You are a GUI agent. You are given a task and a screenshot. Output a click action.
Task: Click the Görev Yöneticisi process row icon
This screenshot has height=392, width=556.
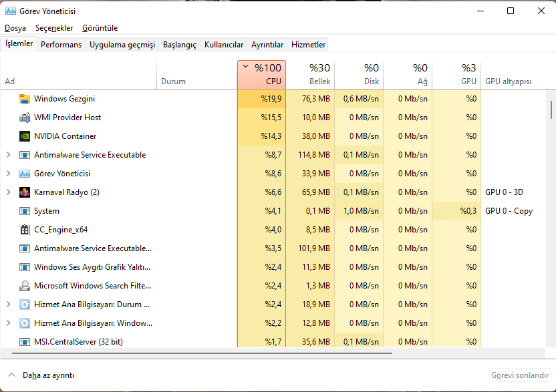click(25, 174)
